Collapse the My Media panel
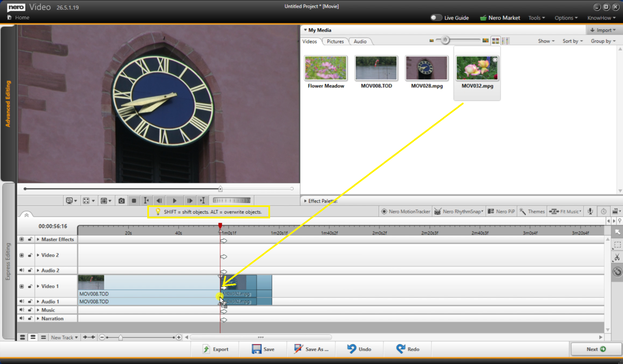The width and height of the screenshot is (623, 364). click(x=305, y=30)
